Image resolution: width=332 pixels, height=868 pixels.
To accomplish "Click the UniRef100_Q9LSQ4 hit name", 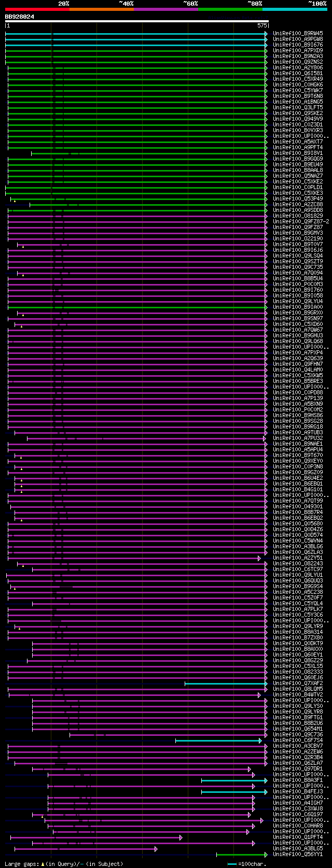I will tap(298, 255).
